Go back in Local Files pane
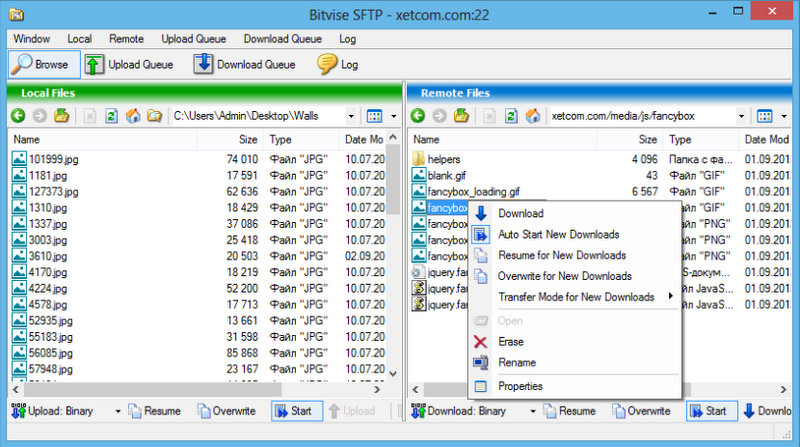800x447 pixels. [18, 116]
